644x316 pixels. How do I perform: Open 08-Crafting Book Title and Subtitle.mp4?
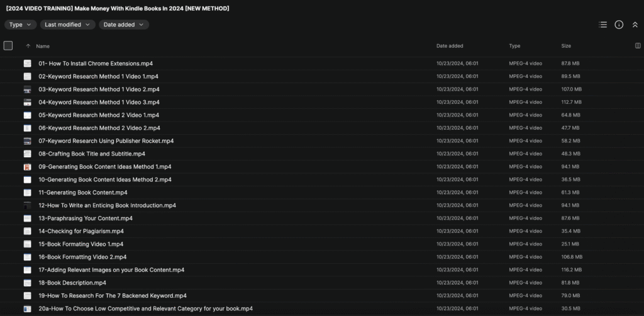[x=92, y=154]
